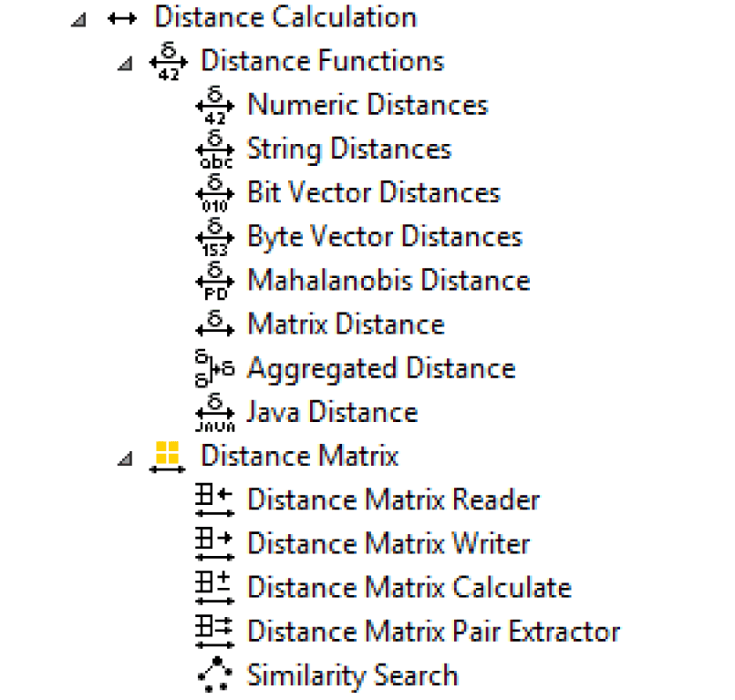Select Distance Matrix Writer node

click(388, 543)
